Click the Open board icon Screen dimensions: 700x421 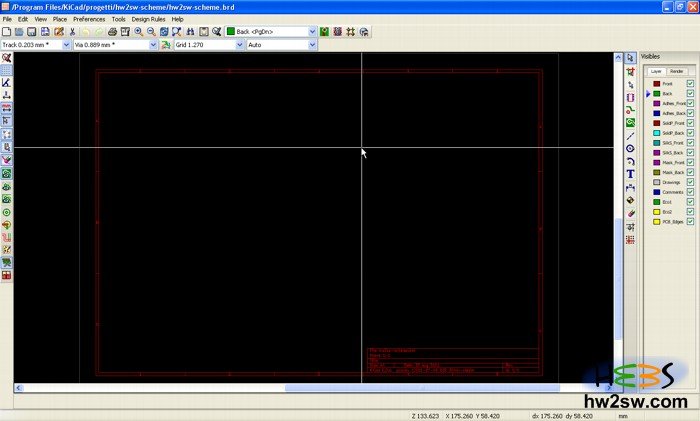19,32
